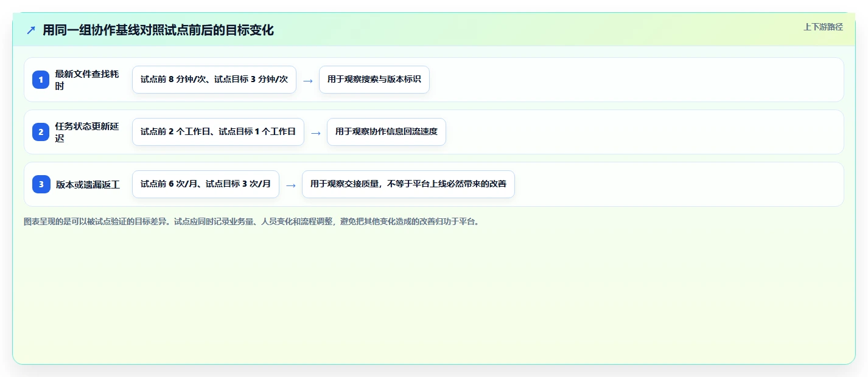The width and height of the screenshot is (868, 377).
Task: Click the box 试点前 6 次/月、试点目标 3 次/月
Action: [x=206, y=184]
